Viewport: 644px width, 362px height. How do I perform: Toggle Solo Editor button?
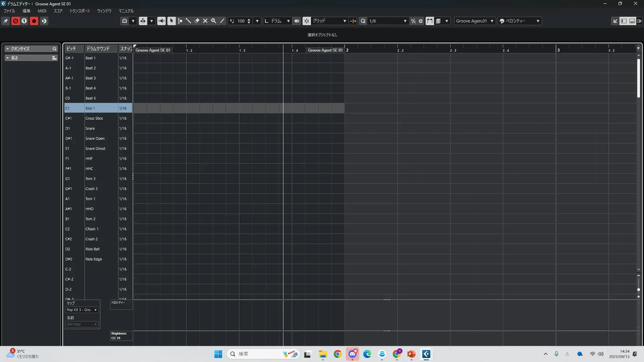click(15, 21)
